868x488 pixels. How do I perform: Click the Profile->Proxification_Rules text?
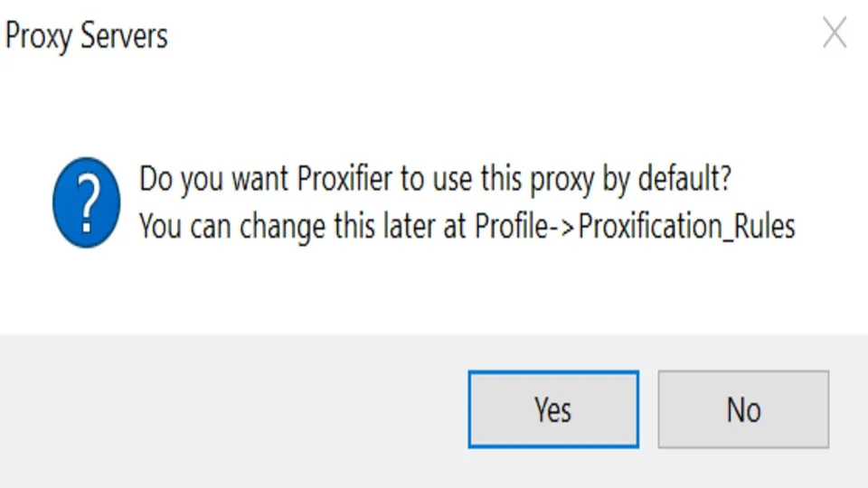coord(635,226)
